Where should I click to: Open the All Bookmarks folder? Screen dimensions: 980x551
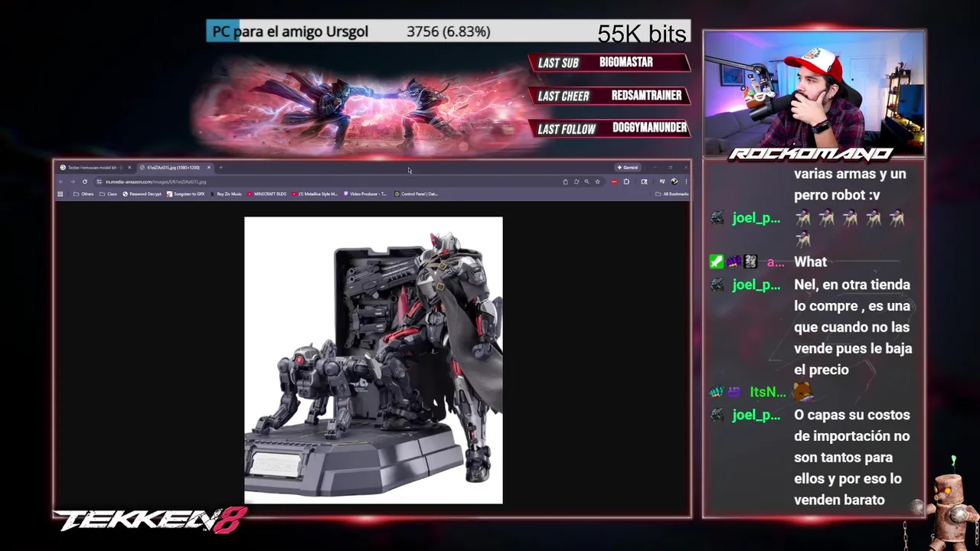(x=671, y=194)
